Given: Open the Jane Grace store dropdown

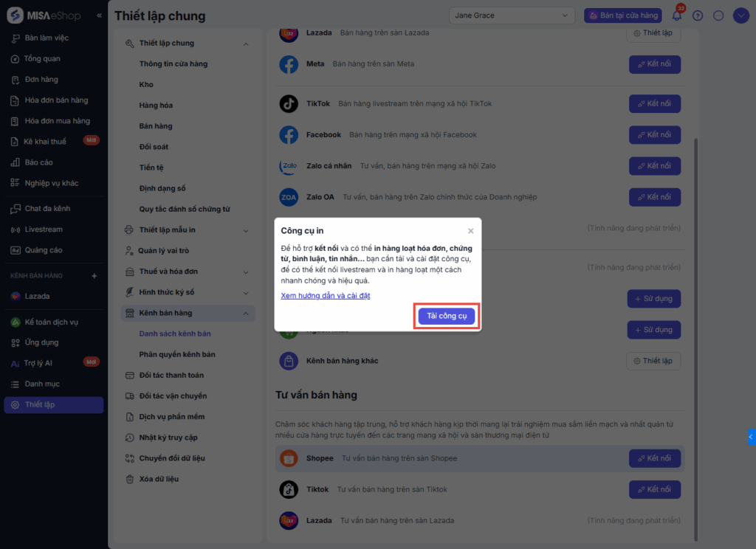Looking at the screenshot, I should pos(512,15).
